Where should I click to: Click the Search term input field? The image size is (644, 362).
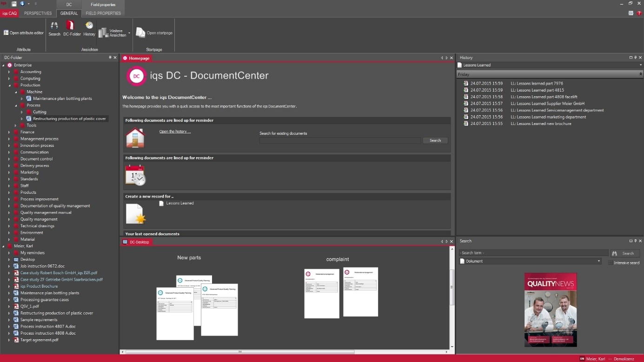click(533, 253)
